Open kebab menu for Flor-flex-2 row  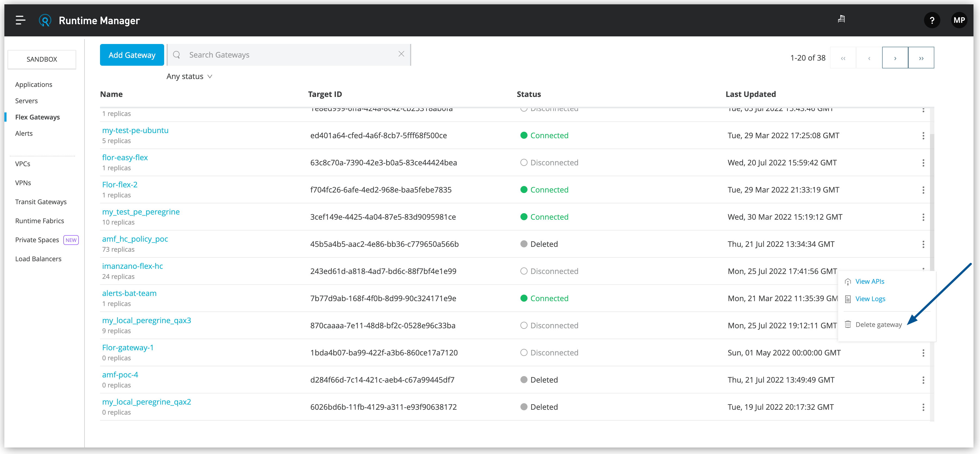pyautogui.click(x=923, y=190)
